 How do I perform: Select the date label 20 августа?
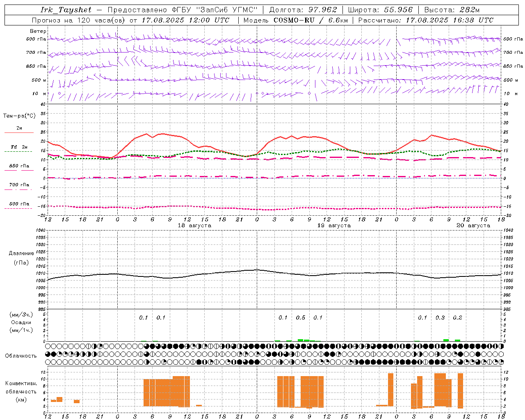(x=473, y=226)
